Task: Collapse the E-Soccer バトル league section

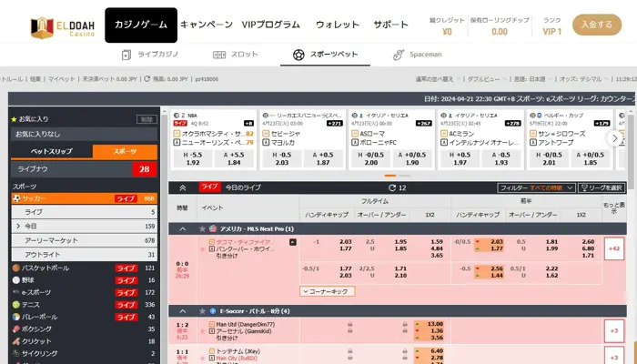Action: coord(183,311)
